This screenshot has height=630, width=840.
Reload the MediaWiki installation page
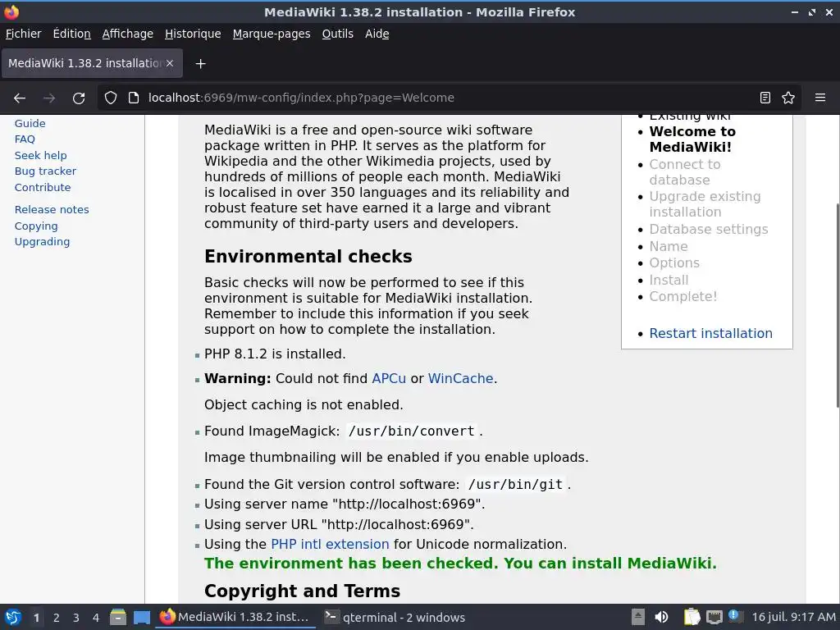(79, 98)
